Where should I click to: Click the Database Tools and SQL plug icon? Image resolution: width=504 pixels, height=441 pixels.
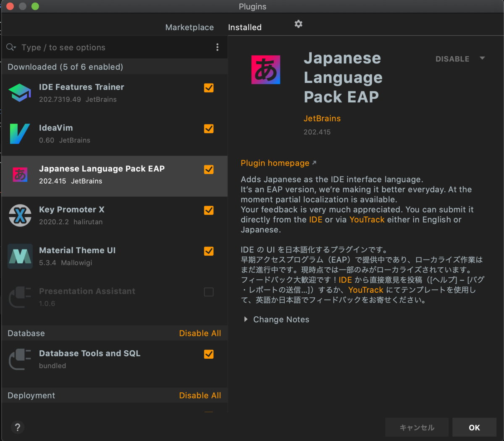point(20,359)
